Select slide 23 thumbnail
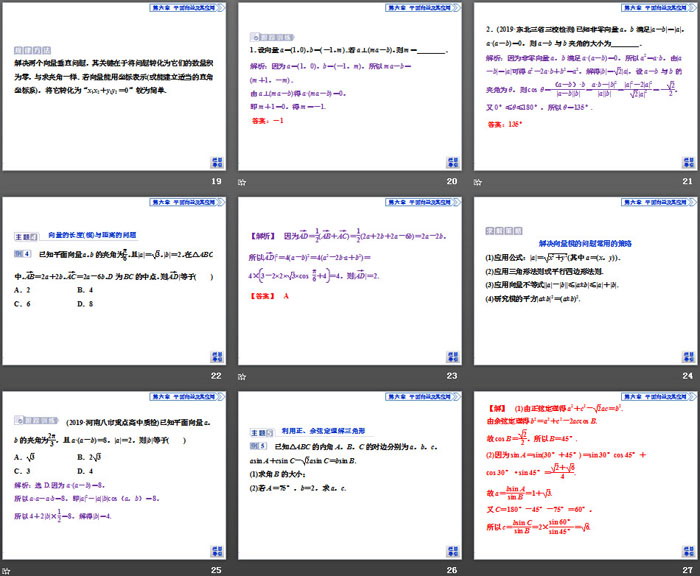 click(350, 281)
